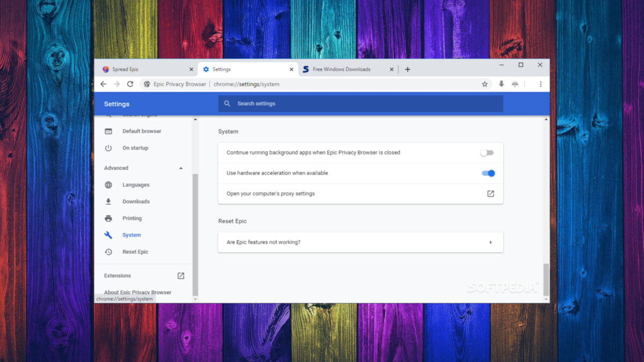The height and width of the screenshot is (362, 644).
Task: Open About Epic Privacy Browser
Action: [x=138, y=292]
